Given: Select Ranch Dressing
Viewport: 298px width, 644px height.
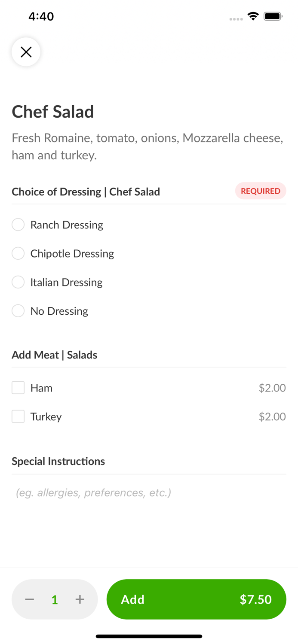Looking at the screenshot, I should click(x=18, y=225).
